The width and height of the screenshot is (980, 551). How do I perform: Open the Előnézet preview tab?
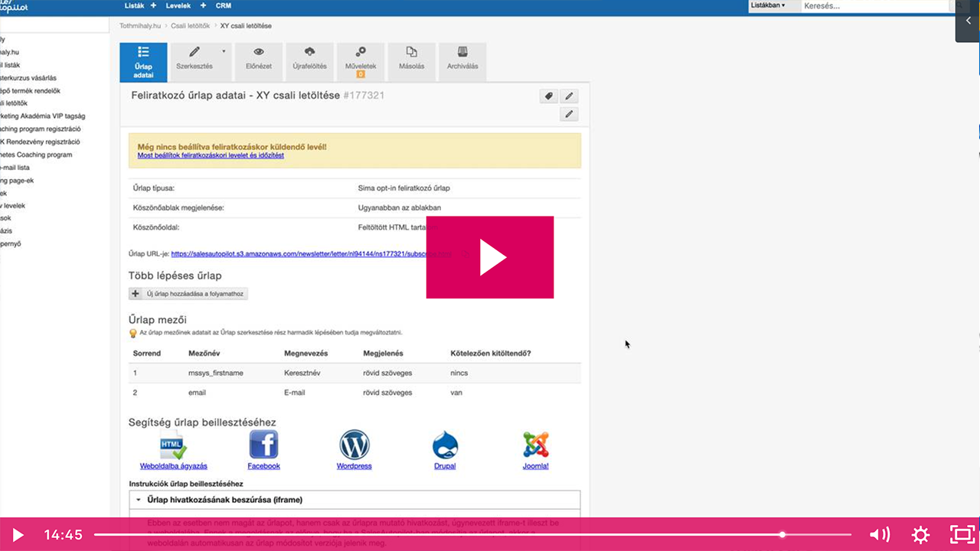click(259, 62)
